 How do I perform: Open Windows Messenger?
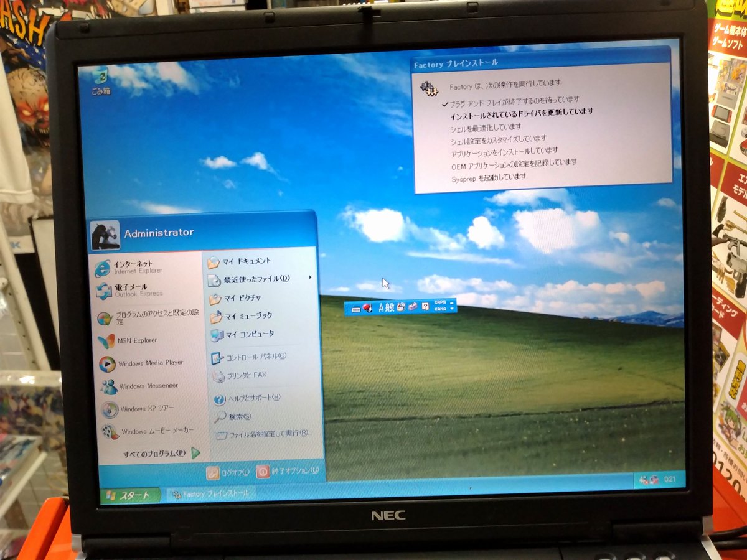pyautogui.click(x=139, y=386)
